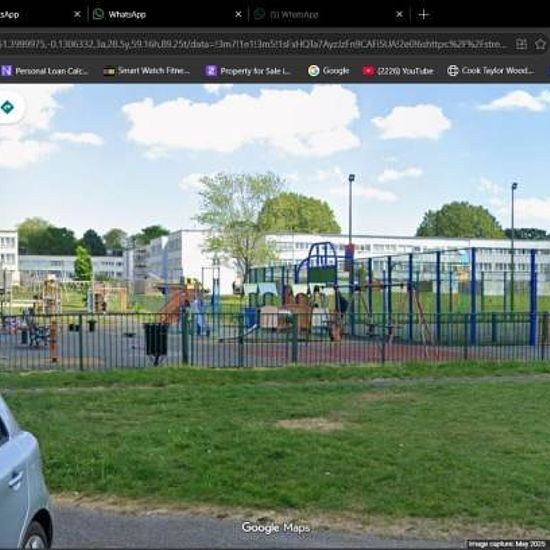550x550 pixels.
Task: Open a new browser tab
Action: point(424,15)
